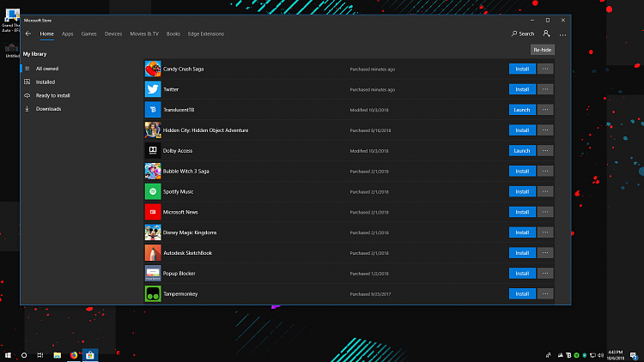Click the volume speaker tray icon
This screenshot has height=362, width=644.
(x=600, y=355)
